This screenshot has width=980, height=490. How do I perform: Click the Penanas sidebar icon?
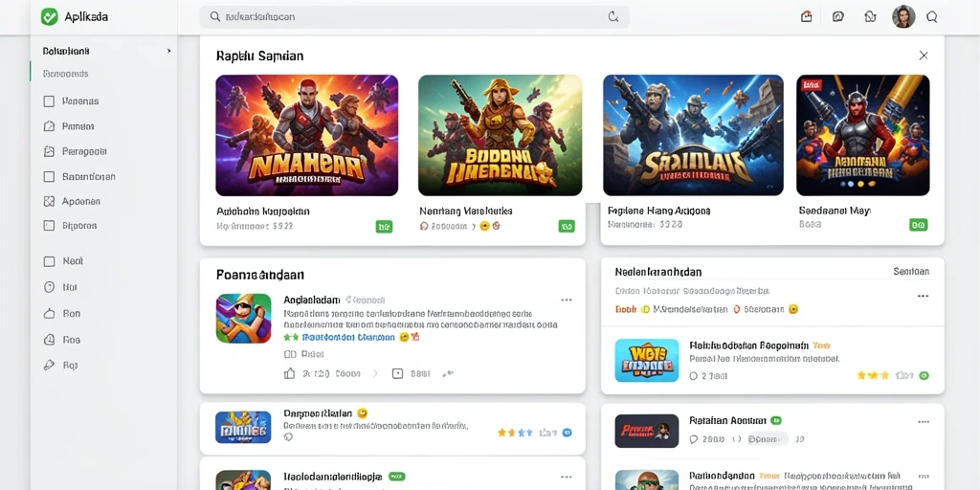[x=49, y=101]
